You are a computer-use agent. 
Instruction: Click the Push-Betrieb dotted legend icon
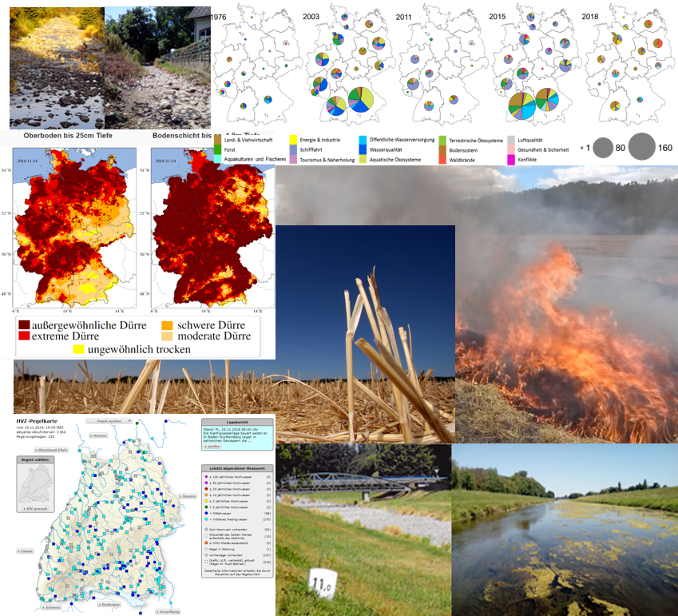coord(206,562)
